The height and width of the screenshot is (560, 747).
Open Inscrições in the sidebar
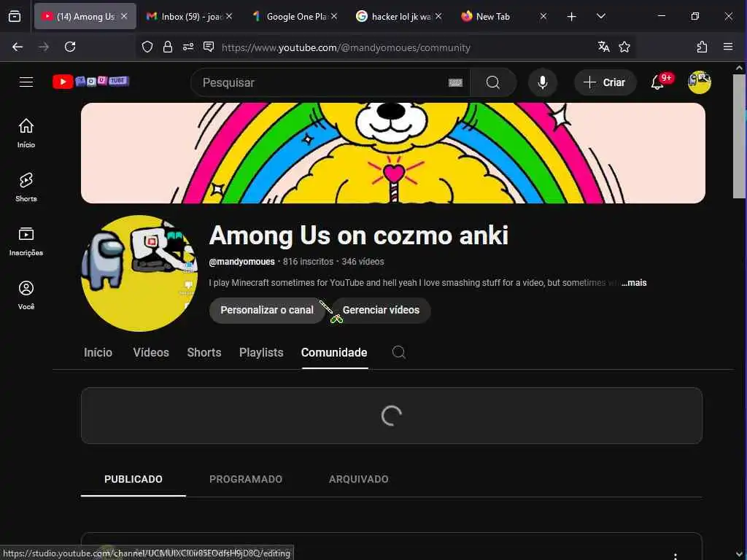26,241
